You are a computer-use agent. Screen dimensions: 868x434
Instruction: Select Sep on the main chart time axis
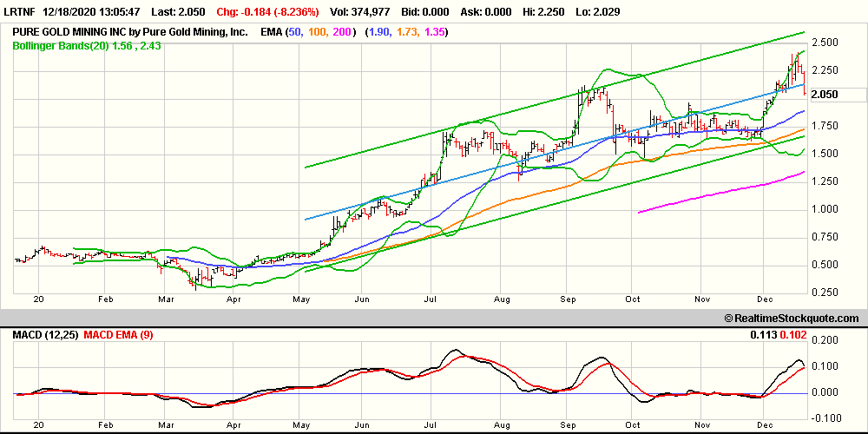point(568,298)
